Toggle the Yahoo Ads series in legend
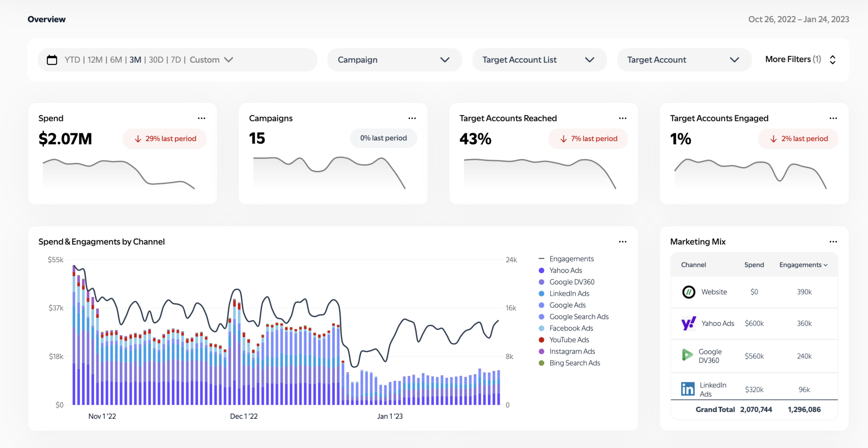This screenshot has height=448, width=868. coord(565,270)
